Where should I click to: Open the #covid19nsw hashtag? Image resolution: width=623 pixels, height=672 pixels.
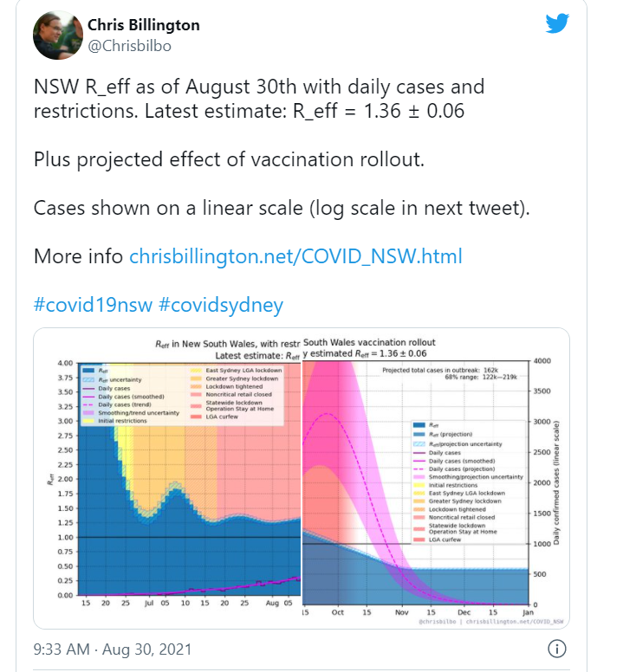pyautogui.click(x=93, y=305)
